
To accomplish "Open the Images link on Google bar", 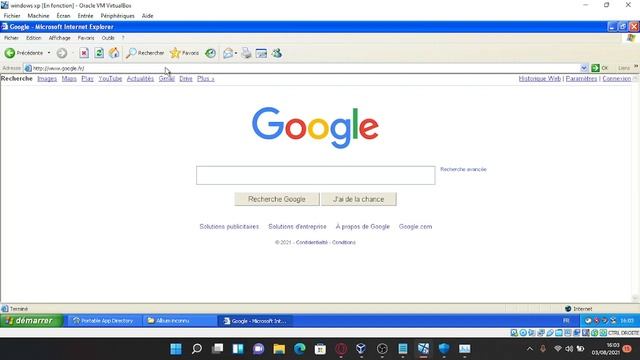I will click(x=47, y=79).
